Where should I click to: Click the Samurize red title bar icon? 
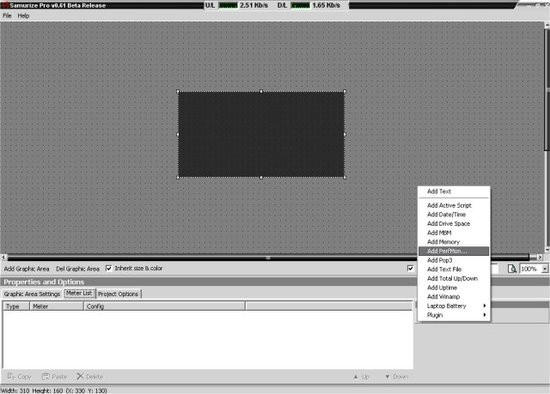[5, 5]
